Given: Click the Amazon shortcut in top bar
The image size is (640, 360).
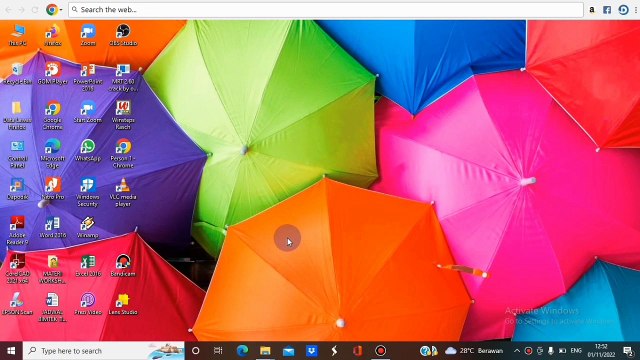Looking at the screenshot, I should tap(591, 10).
